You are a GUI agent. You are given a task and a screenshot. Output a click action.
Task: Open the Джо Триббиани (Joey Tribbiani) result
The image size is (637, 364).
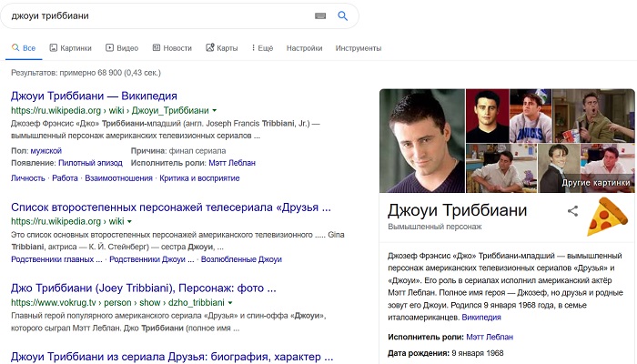[x=144, y=288]
